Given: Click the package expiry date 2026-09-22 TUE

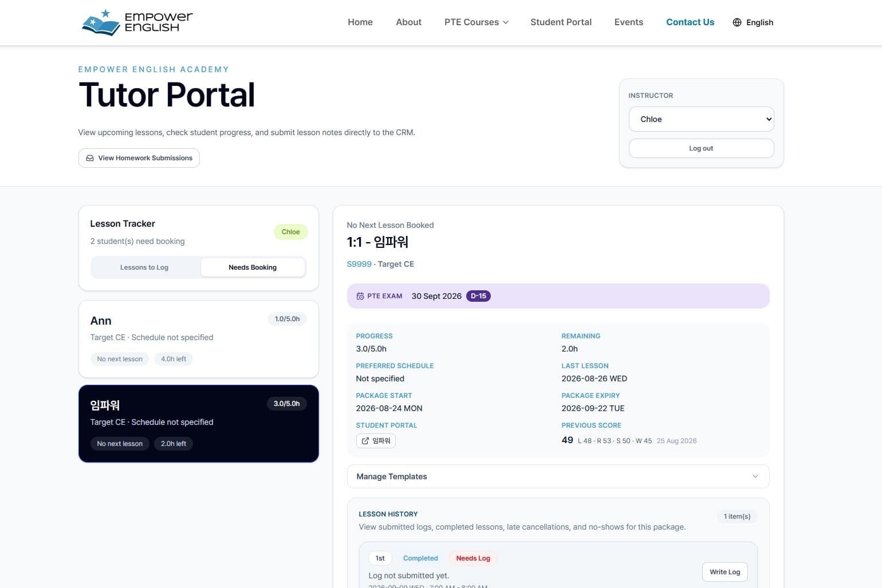Looking at the screenshot, I should (593, 408).
